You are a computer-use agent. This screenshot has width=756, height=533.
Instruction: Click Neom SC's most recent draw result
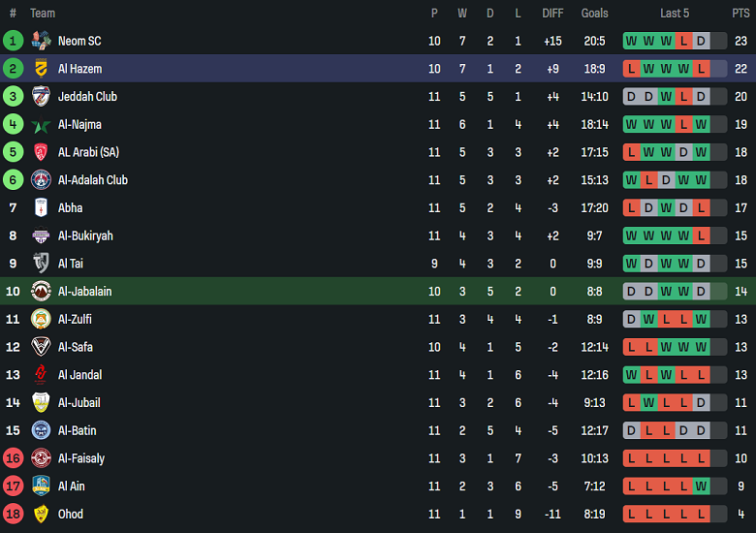click(701, 41)
